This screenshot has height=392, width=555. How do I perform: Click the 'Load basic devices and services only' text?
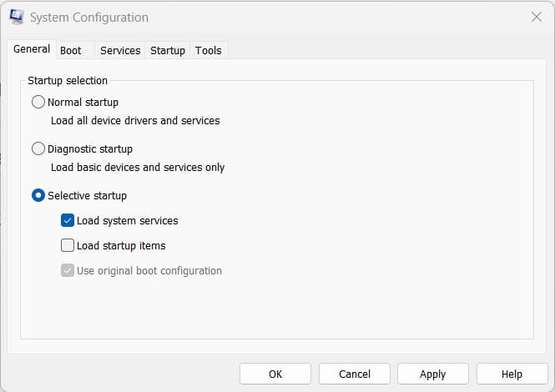pos(138,168)
